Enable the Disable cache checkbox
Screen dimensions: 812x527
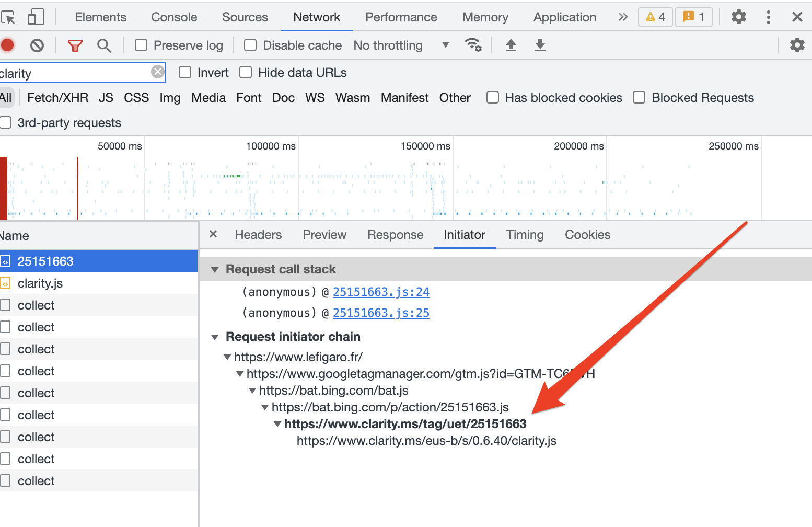[250, 45]
